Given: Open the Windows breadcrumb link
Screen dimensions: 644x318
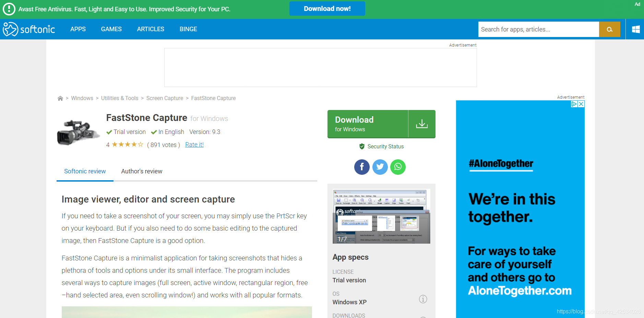Looking at the screenshot, I should coord(82,98).
